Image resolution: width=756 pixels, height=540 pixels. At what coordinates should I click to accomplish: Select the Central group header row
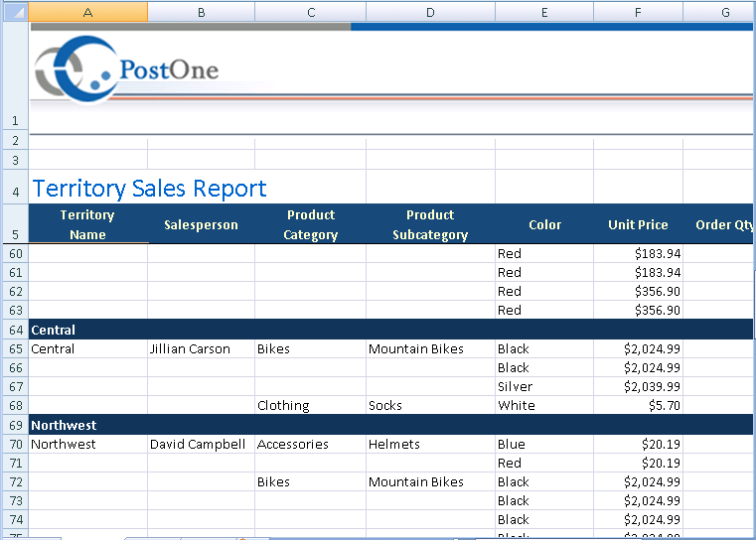390,330
